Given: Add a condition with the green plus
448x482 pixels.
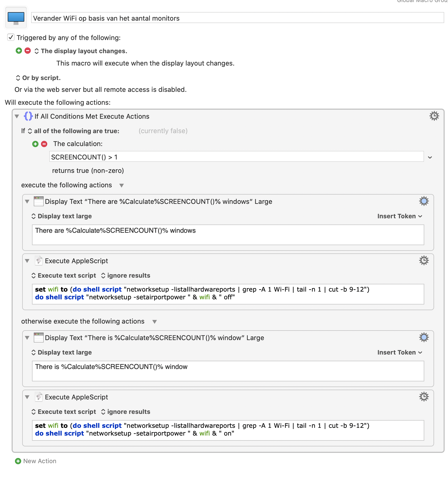Looking at the screenshot, I should (x=35, y=144).
